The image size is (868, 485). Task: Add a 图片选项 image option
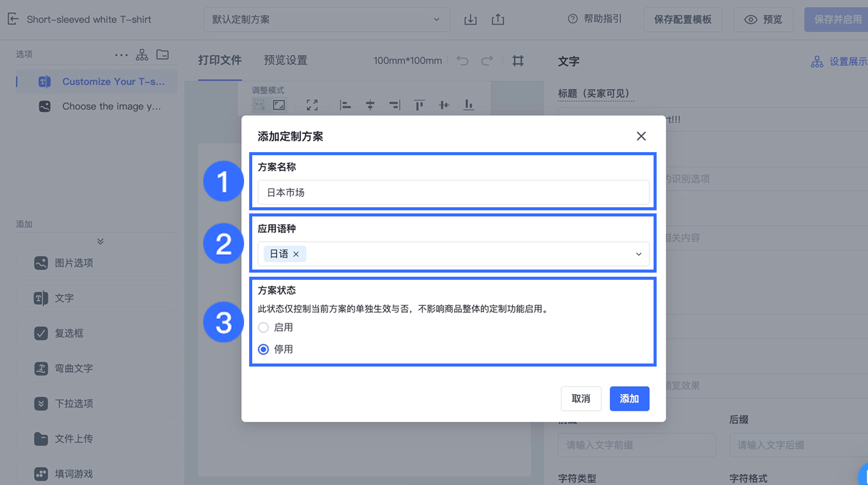97,263
